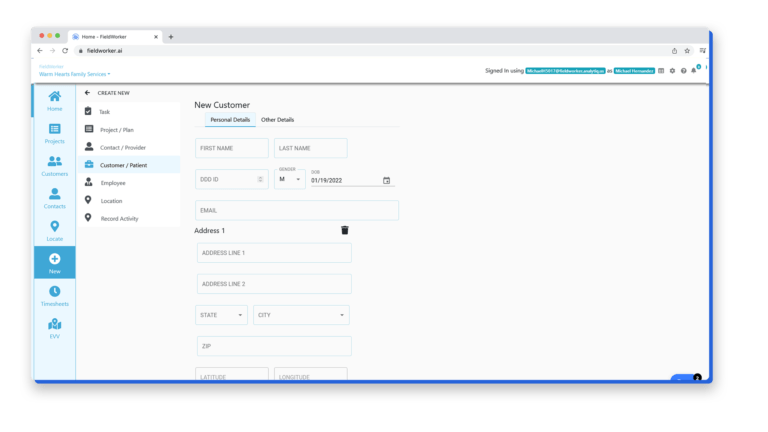Open the DOB calendar picker

pyautogui.click(x=386, y=180)
